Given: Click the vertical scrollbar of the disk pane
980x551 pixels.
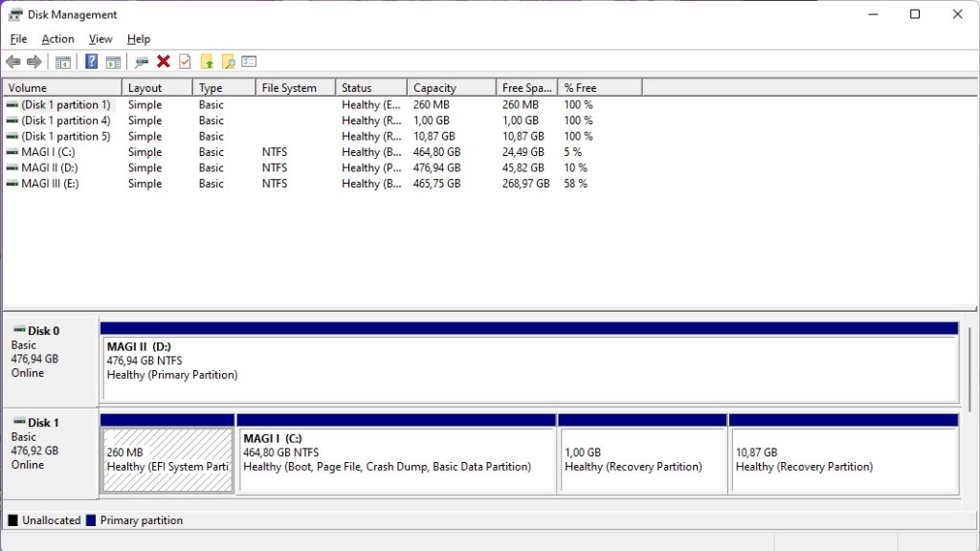Looking at the screenshot, I should 969,368.
